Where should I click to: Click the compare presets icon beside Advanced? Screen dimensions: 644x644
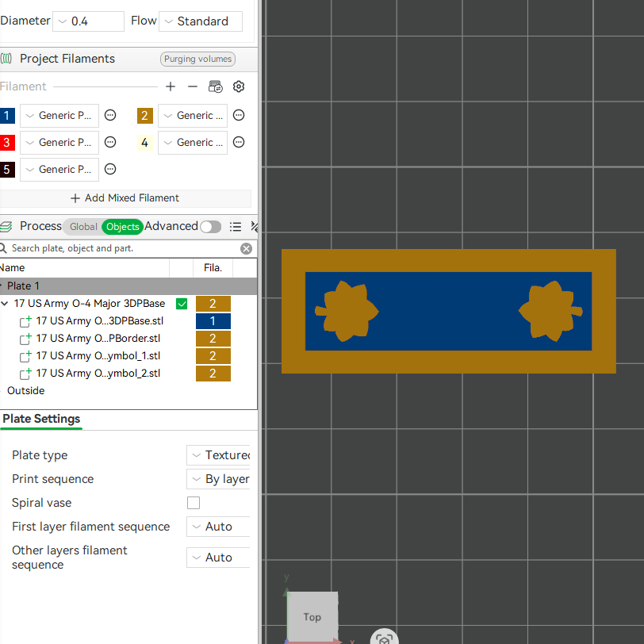coord(255,227)
